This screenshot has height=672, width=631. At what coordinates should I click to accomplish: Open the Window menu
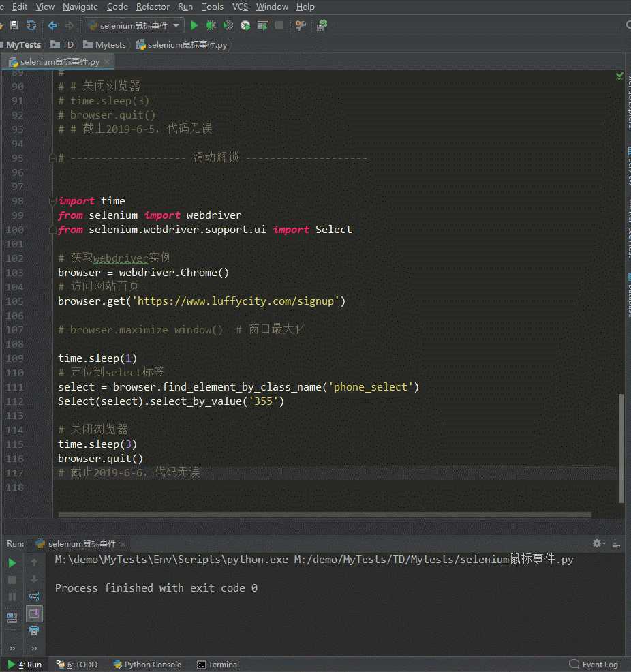(272, 7)
